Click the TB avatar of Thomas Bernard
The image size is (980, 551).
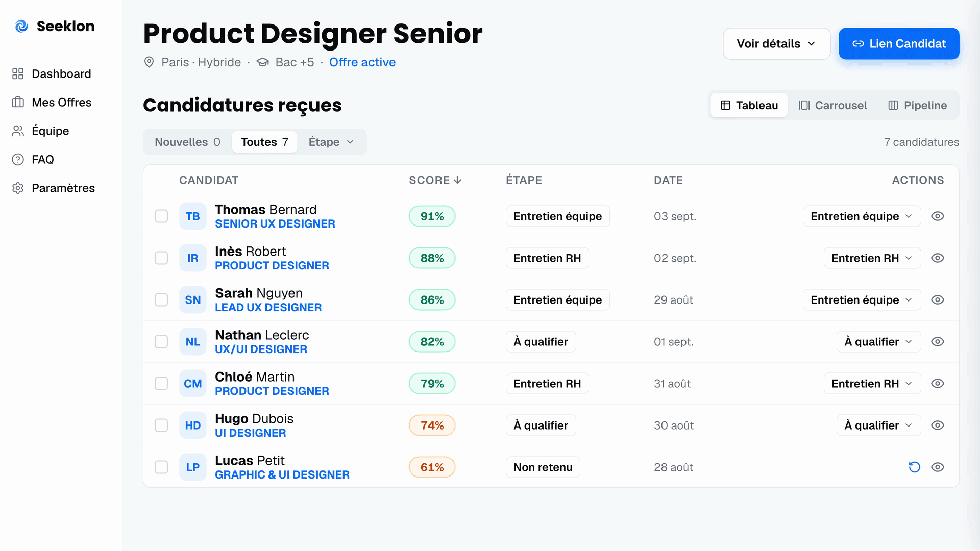(x=193, y=216)
